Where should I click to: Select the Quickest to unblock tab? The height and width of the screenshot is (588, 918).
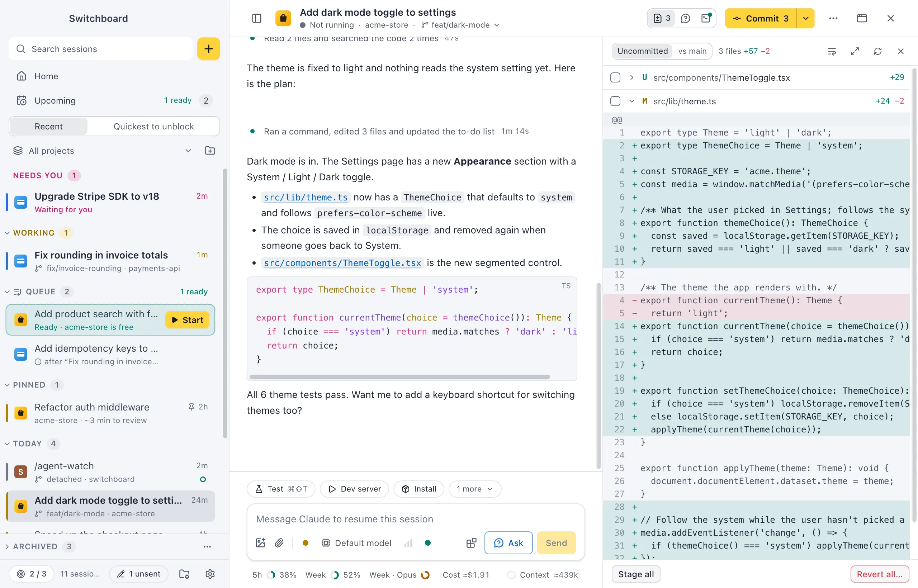(153, 126)
